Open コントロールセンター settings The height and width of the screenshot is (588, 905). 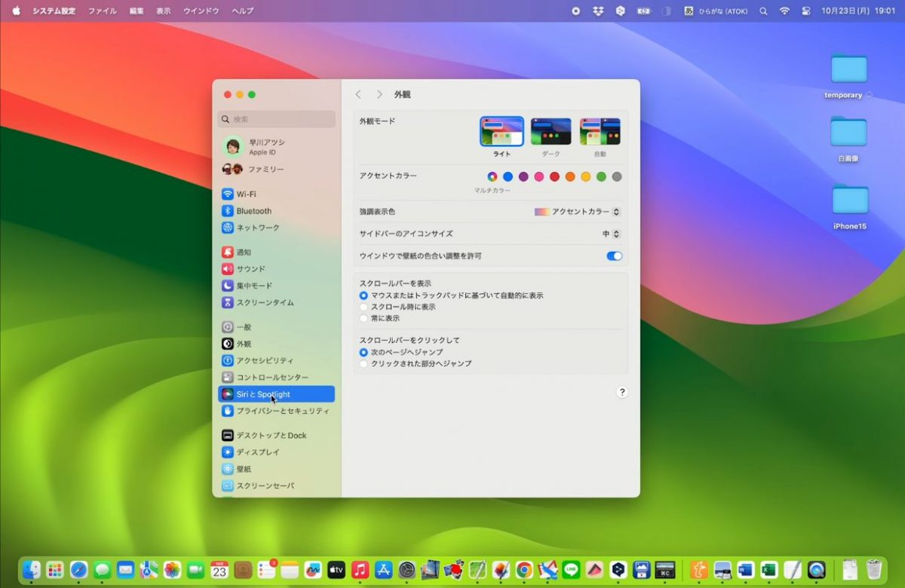point(276,377)
